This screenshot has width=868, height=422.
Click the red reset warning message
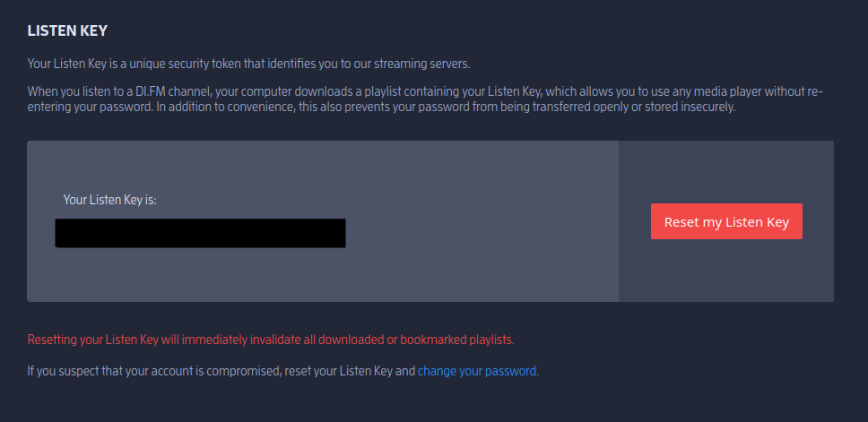pyautogui.click(x=271, y=340)
